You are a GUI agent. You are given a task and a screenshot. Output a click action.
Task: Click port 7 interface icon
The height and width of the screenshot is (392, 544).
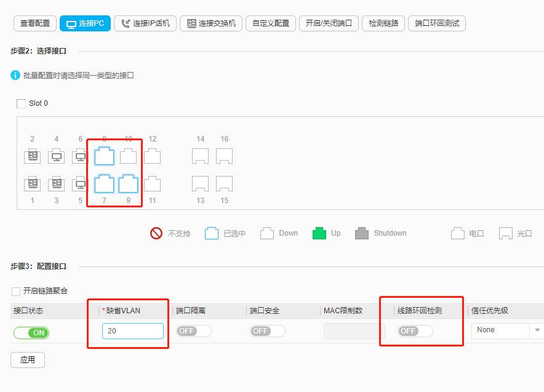point(104,184)
